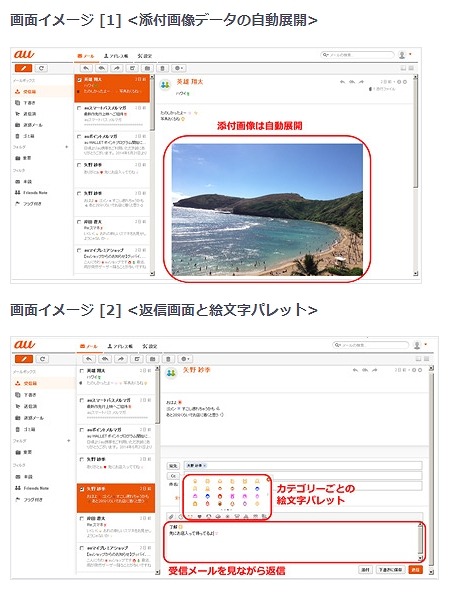Open the アドレス帳 tab in image [1]
This screenshot has width=457, height=594.
(x=116, y=56)
